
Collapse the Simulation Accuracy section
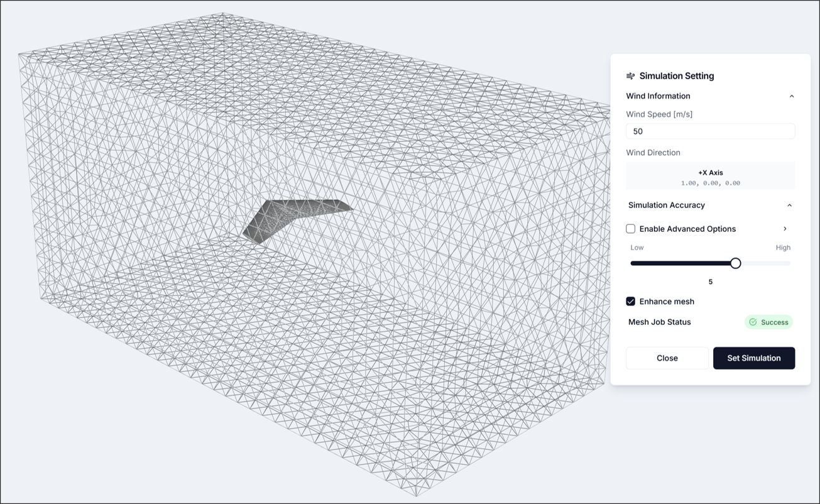pos(790,205)
